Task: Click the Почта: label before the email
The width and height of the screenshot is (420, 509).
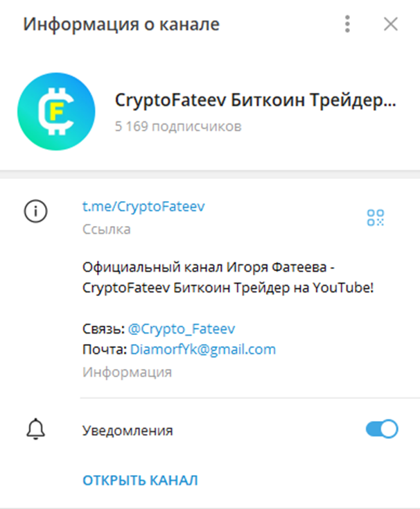Action: (x=105, y=350)
